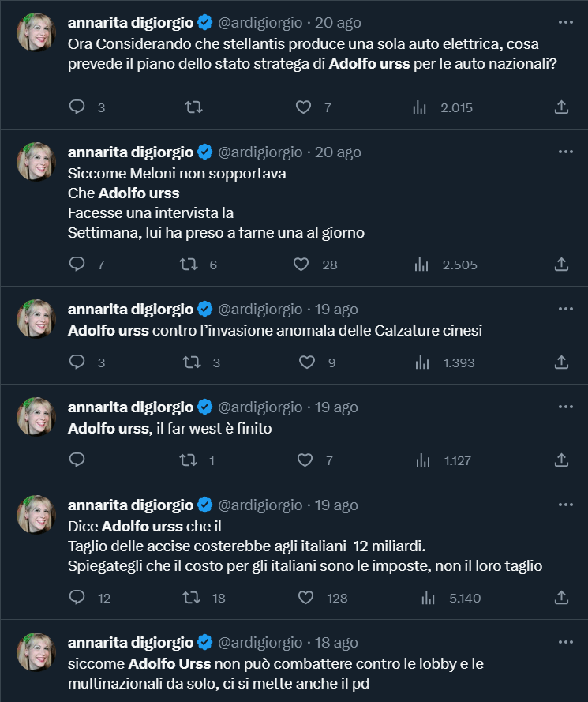Open the profile avatar beside the Meloni tweet

36,162
